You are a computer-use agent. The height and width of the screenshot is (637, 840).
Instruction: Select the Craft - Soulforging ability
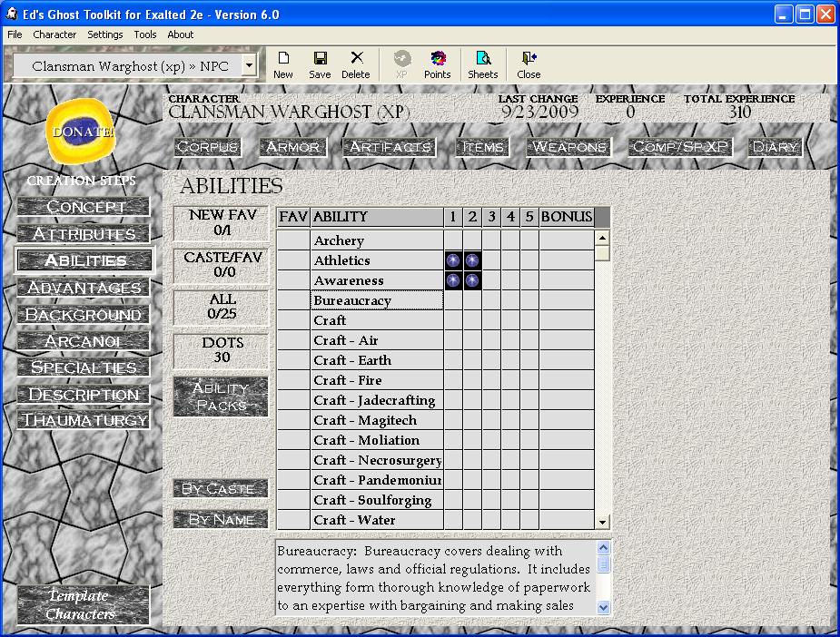pos(378,500)
